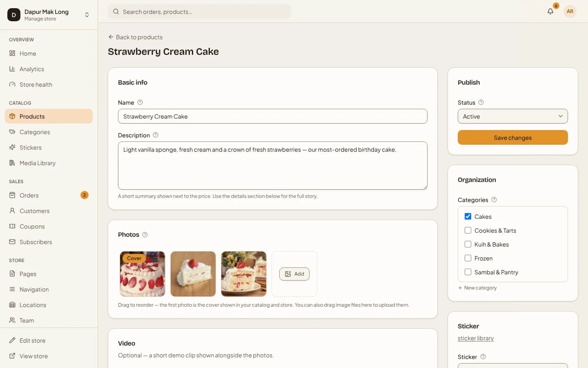Click the Categories help icon in Organization
Screen dimensions: 588x368
pos(494,200)
